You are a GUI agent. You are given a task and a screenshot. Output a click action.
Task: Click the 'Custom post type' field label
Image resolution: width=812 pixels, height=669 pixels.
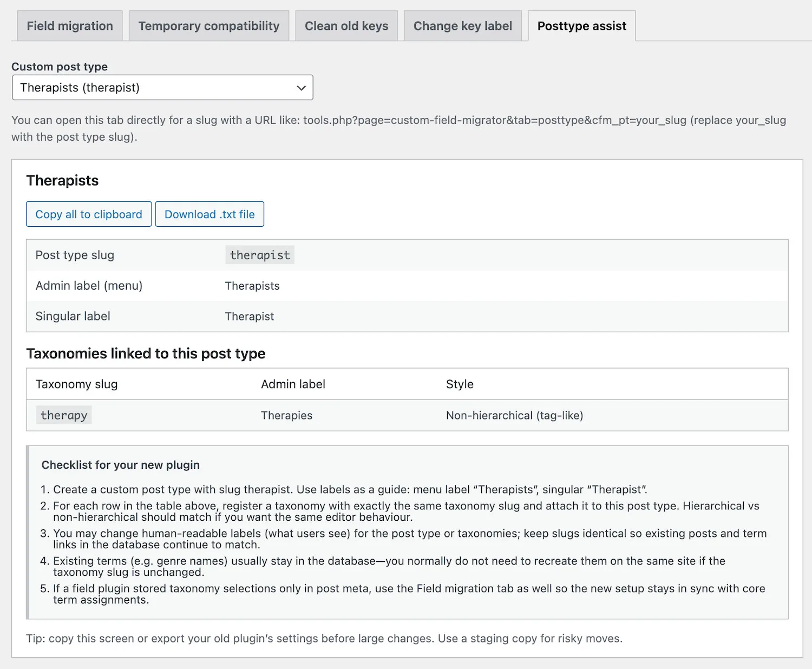pyautogui.click(x=60, y=67)
